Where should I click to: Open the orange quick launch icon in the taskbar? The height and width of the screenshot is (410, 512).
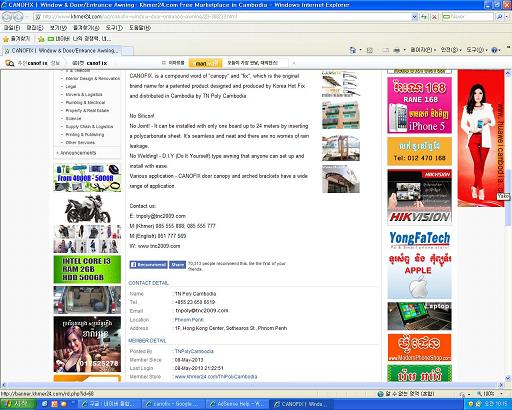point(54,404)
